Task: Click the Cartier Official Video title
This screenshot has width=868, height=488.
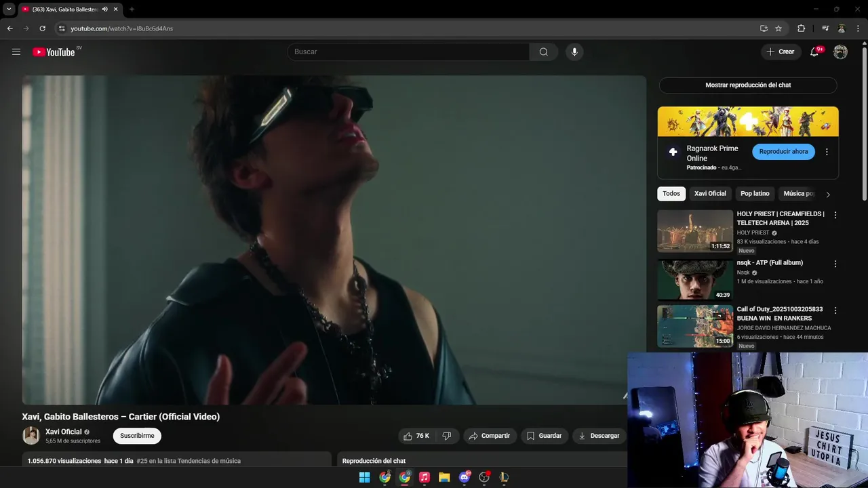Action: tap(121, 417)
